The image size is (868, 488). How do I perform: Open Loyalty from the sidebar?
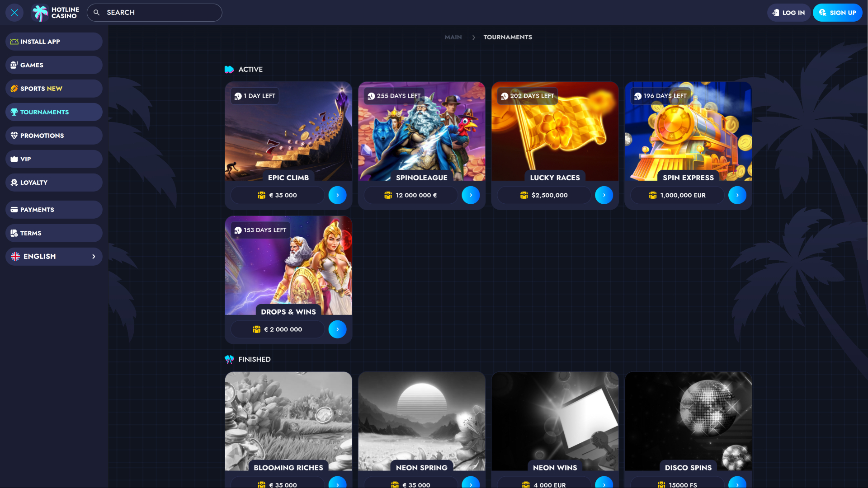coord(54,183)
